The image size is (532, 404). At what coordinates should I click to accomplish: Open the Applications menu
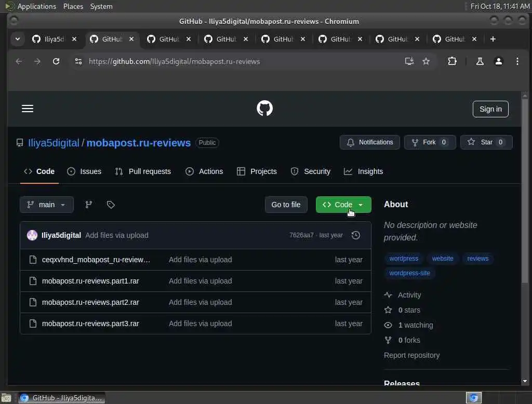37,6
